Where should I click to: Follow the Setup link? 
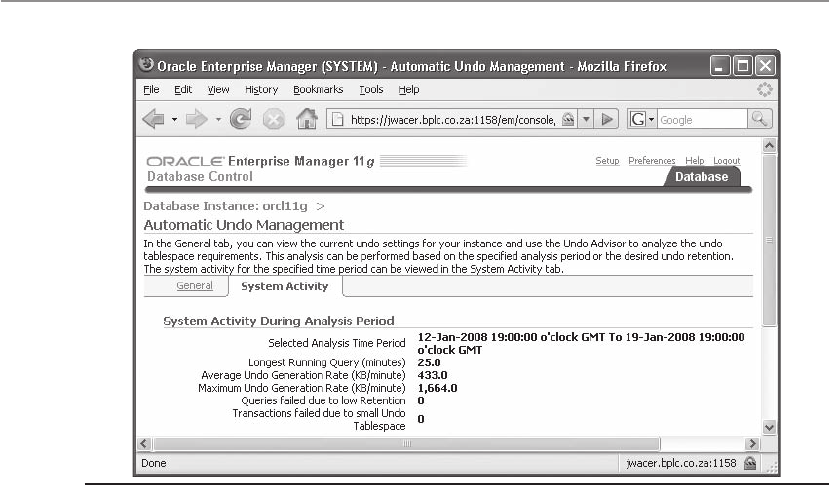point(607,161)
